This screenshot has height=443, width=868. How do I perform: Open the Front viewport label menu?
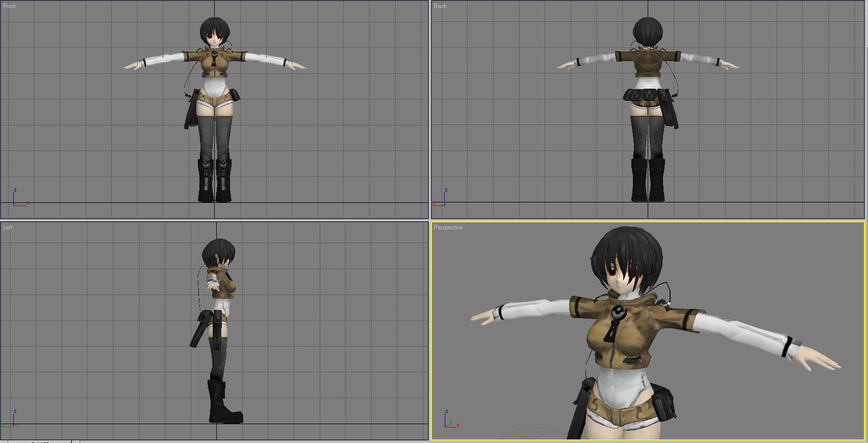tap(9, 6)
